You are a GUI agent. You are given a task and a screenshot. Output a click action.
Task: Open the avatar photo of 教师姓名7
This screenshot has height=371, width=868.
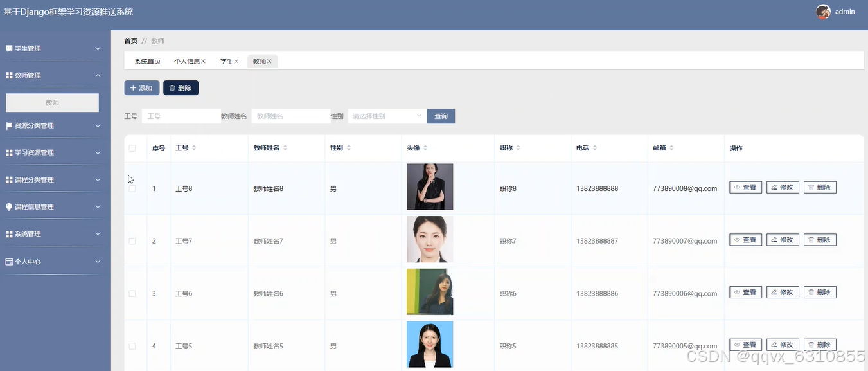tap(430, 239)
